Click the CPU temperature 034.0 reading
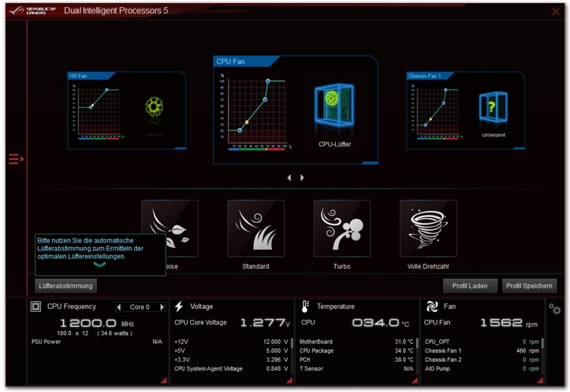The width and height of the screenshot is (570, 392). pyautogui.click(x=381, y=322)
